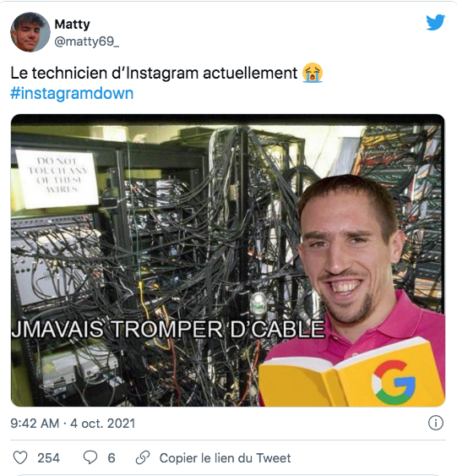Image resolution: width=457 pixels, height=476 pixels.
Task: Open the author name Matty
Action: [72, 25]
